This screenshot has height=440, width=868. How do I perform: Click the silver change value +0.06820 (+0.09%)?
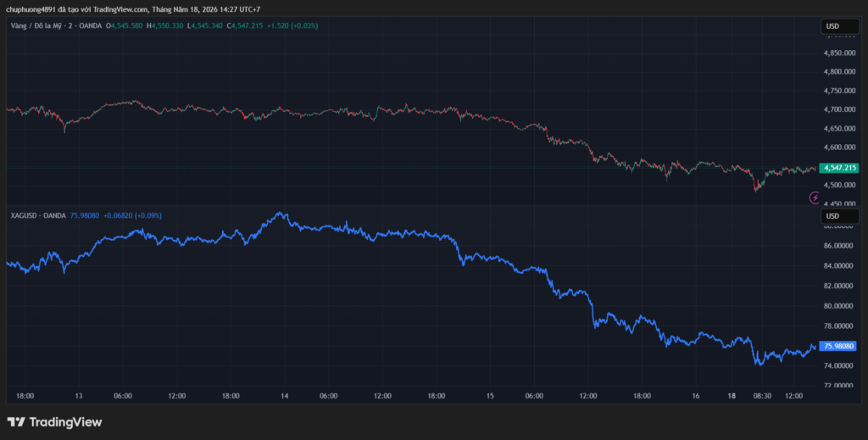tap(133, 215)
